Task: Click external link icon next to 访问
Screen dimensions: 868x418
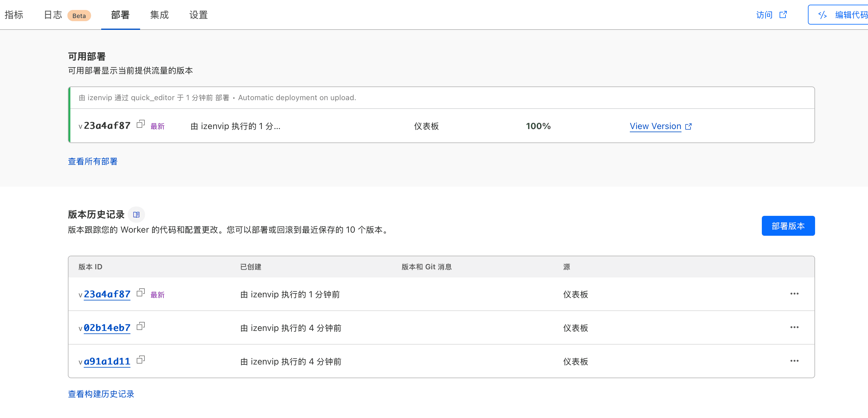Action: click(x=783, y=15)
